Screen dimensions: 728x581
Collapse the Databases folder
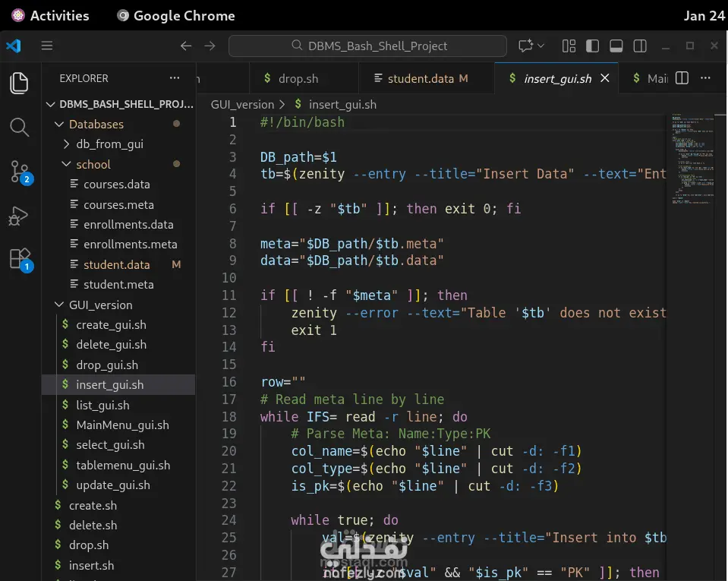pos(96,124)
